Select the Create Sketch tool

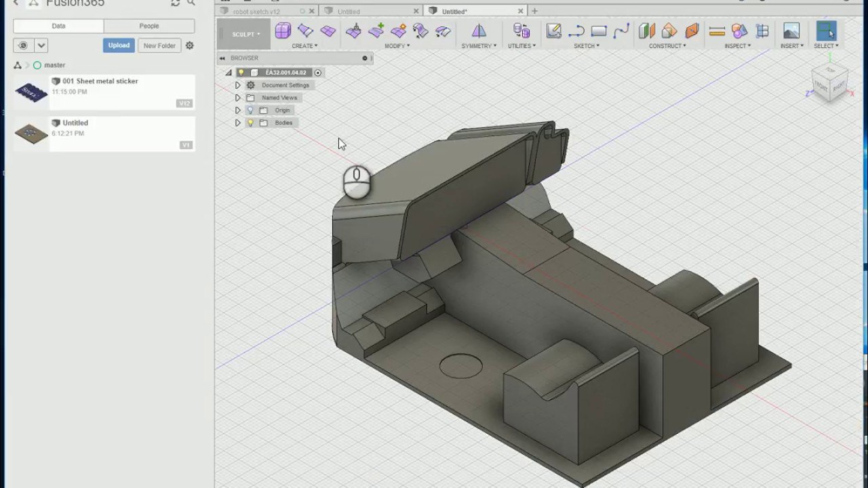[x=553, y=31]
